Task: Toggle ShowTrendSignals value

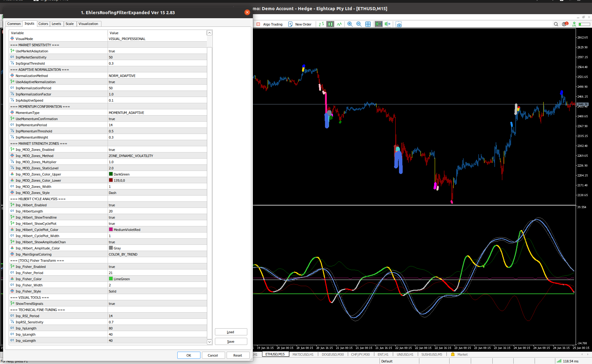Action: [112, 304]
